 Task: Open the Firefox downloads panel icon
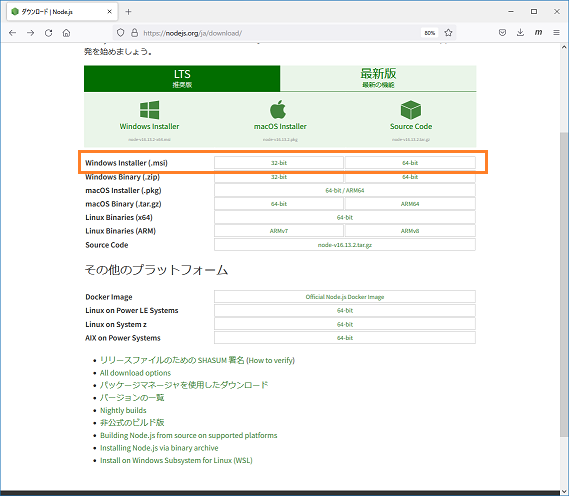click(520, 33)
